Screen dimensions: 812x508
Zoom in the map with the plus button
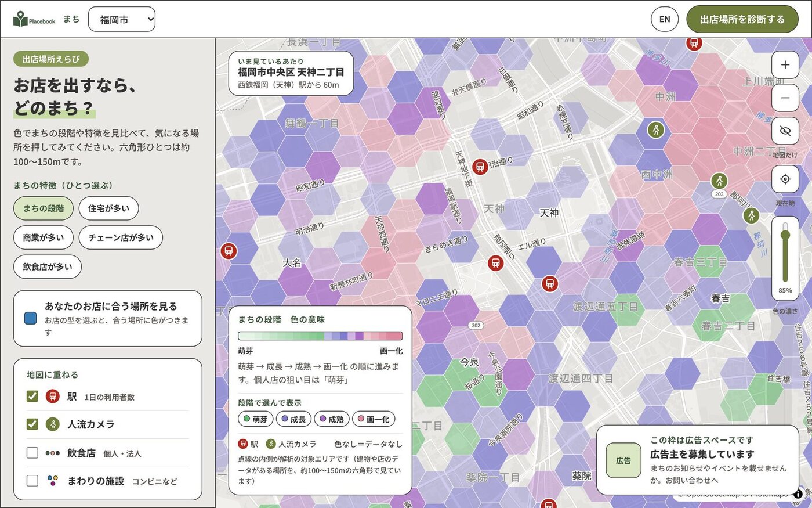coord(785,65)
